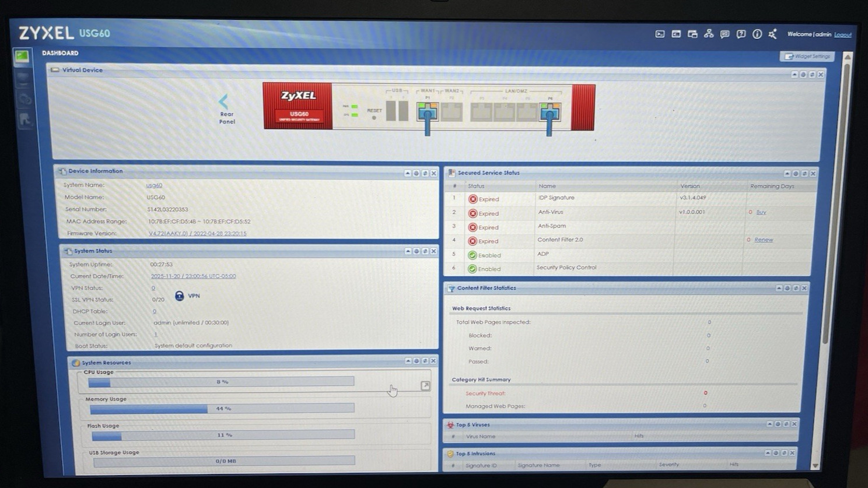This screenshot has width=868, height=488.
Task: Open the Site Map icon
Action: (x=709, y=34)
